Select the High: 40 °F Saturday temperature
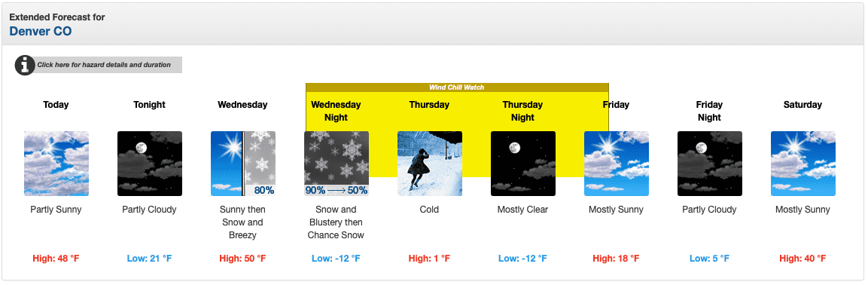The image size is (868, 285). click(x=803, y=259)
